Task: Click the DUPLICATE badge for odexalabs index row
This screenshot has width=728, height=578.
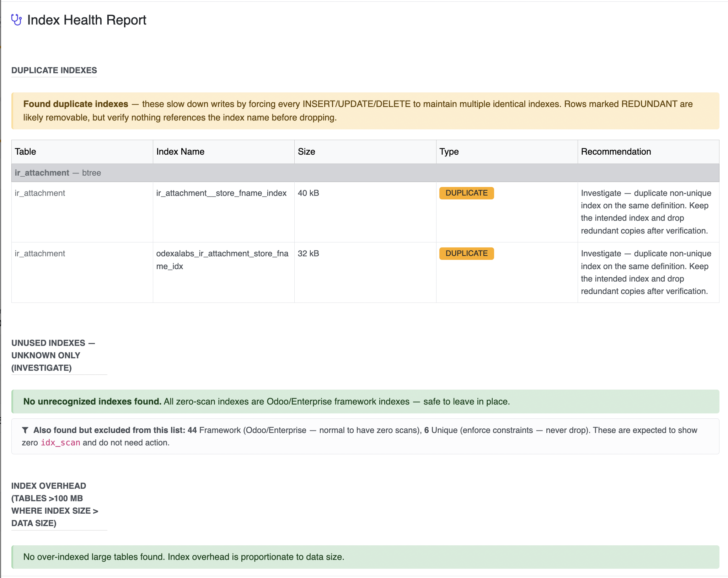Action: [x=466, y=253]
